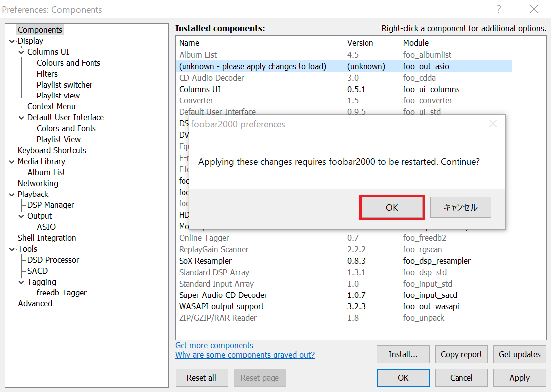
Task: Click キャンセル button in restart dialog
Action: (x=460, y=208)
